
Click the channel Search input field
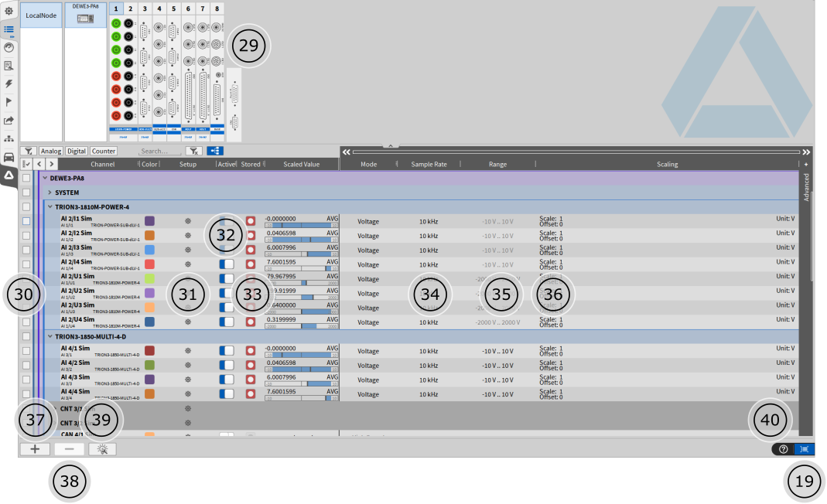(160, 152)
